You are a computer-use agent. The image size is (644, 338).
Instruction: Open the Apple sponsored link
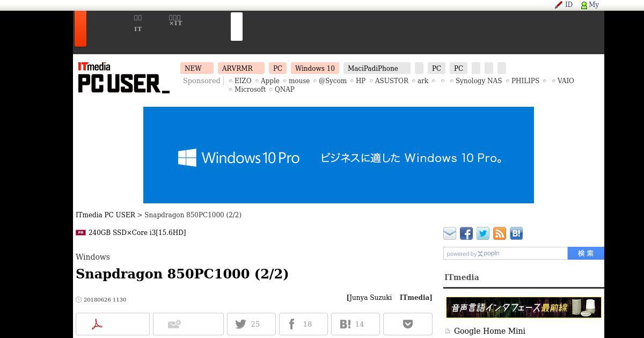270,80
